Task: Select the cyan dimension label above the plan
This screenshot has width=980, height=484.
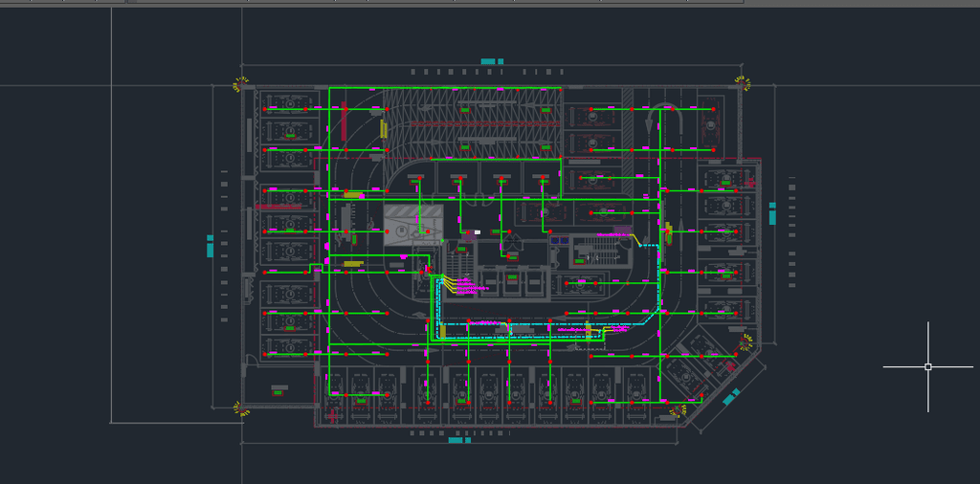Action: point(492,61)
